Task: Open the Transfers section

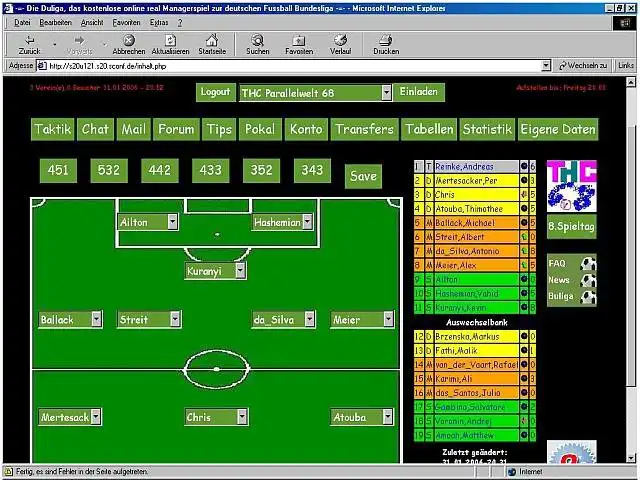Action: [364, 129]
